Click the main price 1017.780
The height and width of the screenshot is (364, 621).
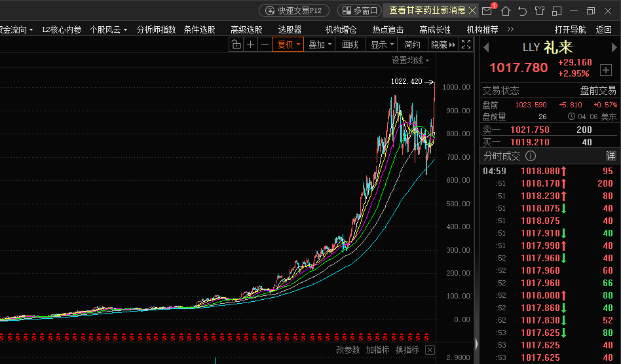point(519,67)
